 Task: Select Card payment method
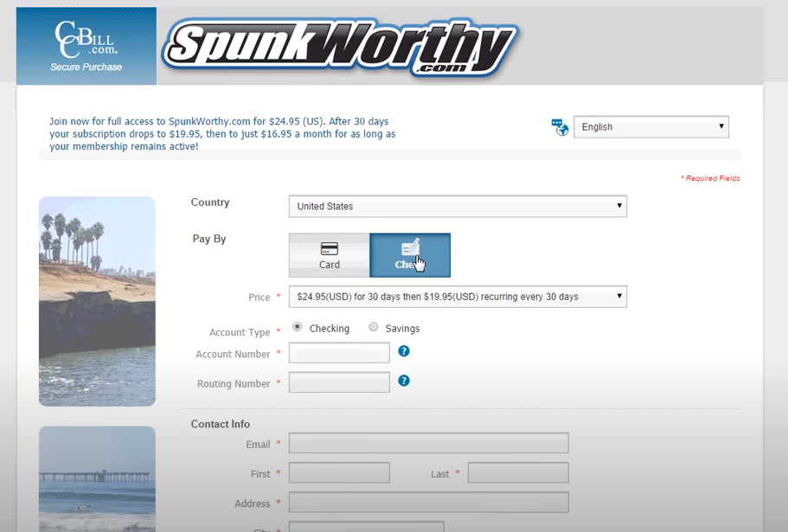(x=330, y=255)
